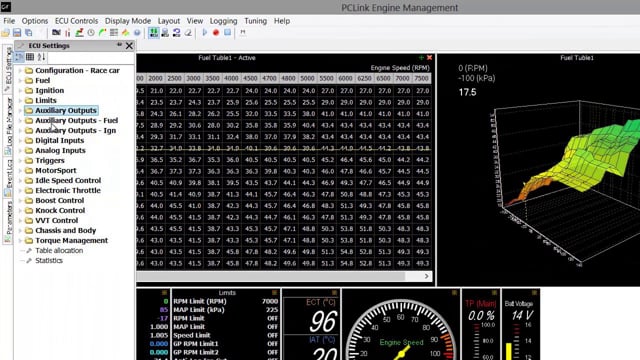Image resolution: width=640 pixels, height=360 pixels.
Task: Switch to the Event Log side tab
Action: coord(8,178)
